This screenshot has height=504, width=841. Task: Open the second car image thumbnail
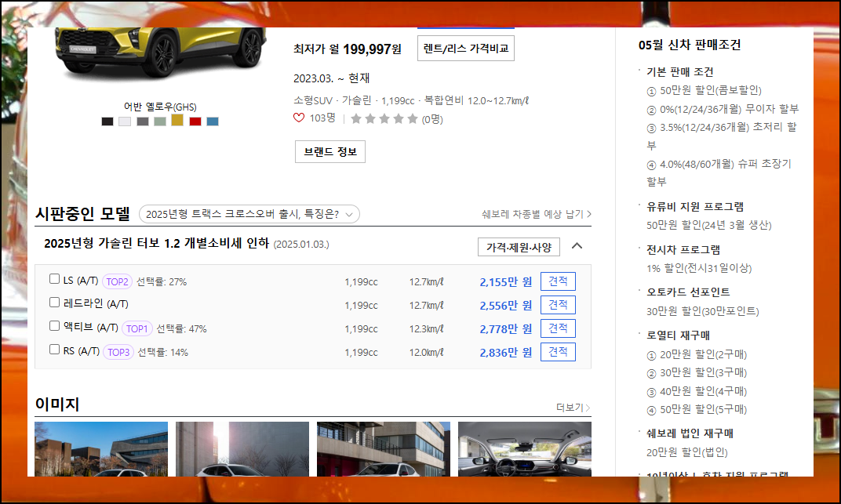coord(242,449)
